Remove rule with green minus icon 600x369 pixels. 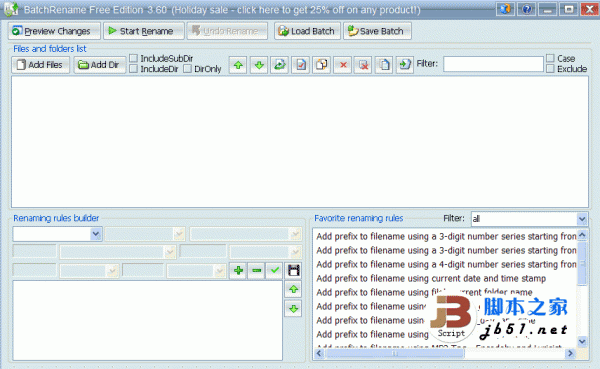[x=256, y=271]
